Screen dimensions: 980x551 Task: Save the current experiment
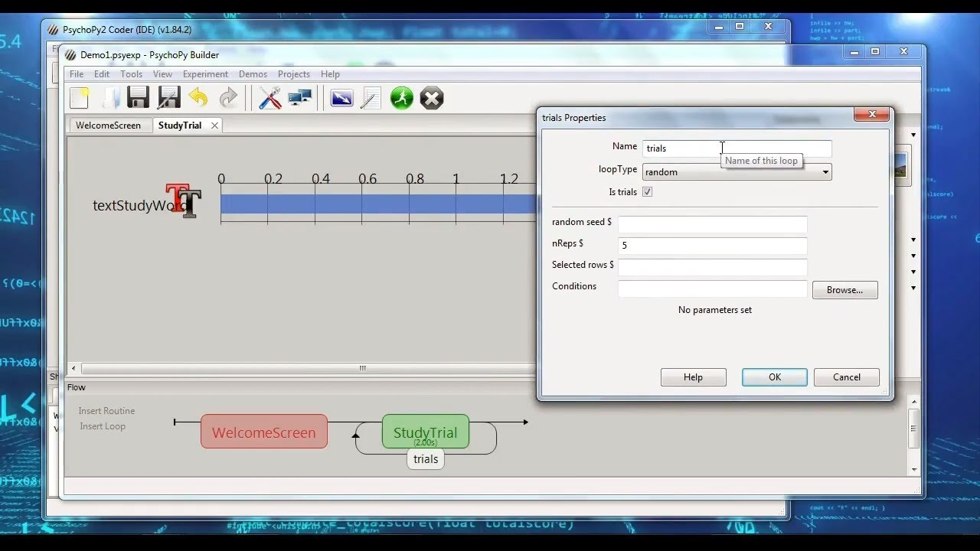pyautogui.click(x=139, y=98)
